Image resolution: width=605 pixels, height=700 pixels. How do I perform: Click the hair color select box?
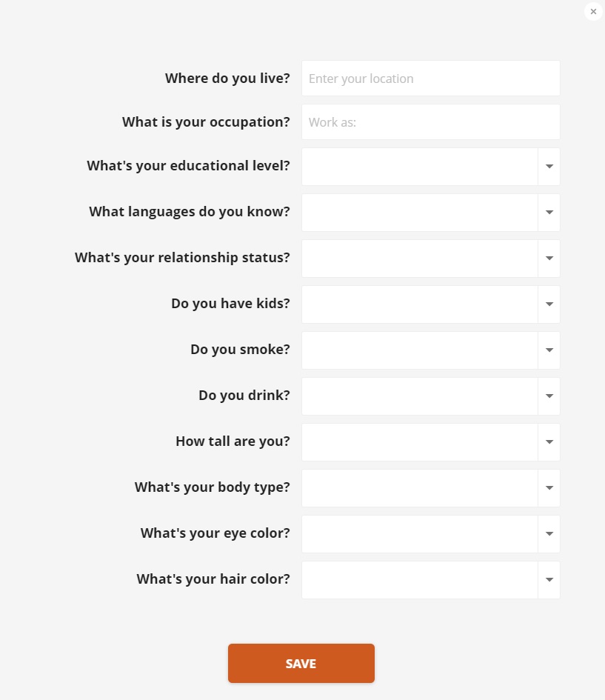[419, 580]
